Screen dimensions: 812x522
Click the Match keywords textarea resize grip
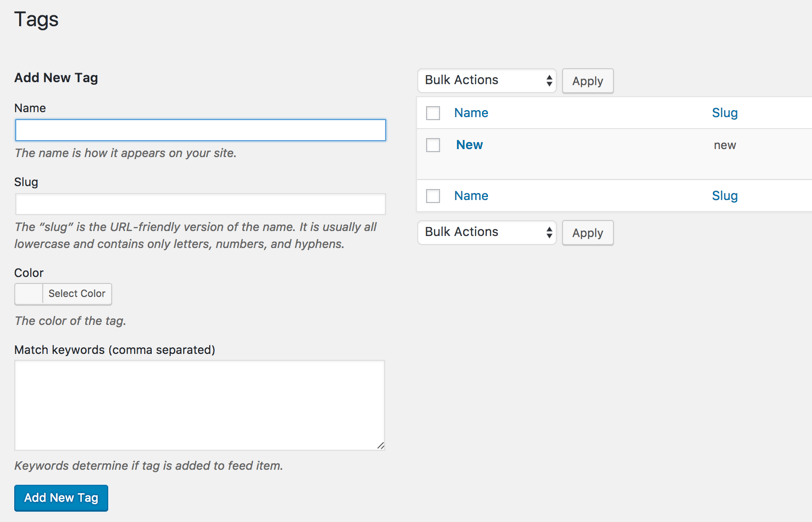(x=380, y=445)
